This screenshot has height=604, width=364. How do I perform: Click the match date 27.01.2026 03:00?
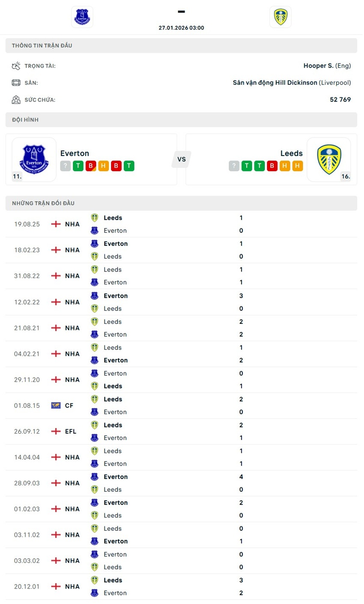[182, 27]
